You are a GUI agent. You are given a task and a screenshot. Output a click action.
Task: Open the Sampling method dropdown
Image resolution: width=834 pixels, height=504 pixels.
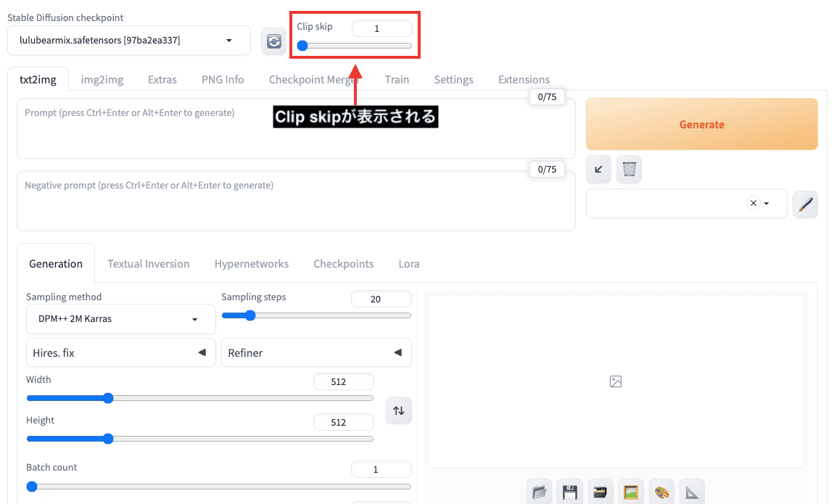click(120, 319)
